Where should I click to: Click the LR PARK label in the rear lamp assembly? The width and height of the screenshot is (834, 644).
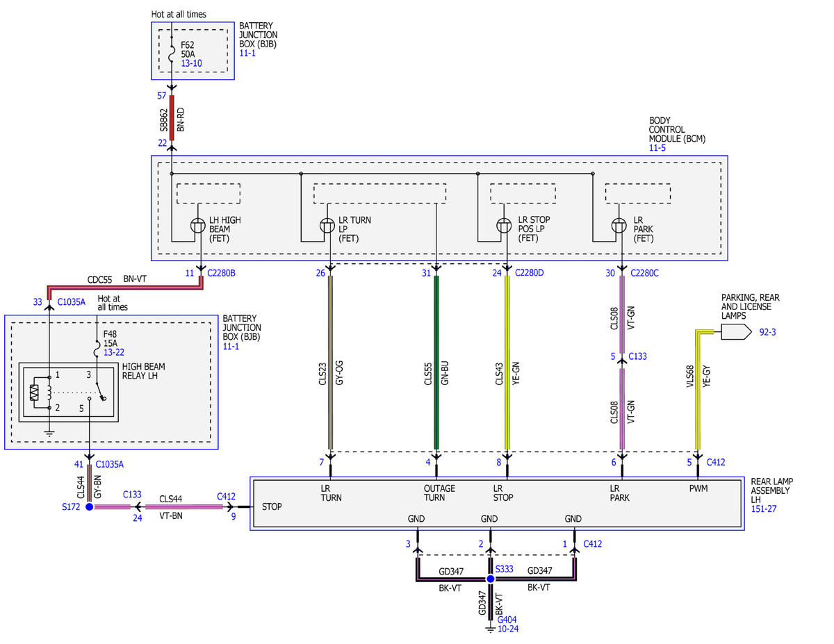(x=621, y=493)
